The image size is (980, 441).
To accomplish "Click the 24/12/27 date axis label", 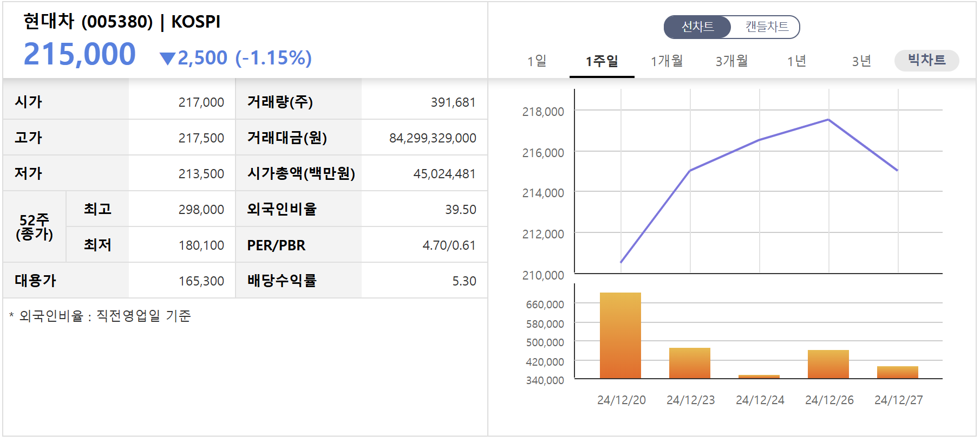I will (898, 400).
